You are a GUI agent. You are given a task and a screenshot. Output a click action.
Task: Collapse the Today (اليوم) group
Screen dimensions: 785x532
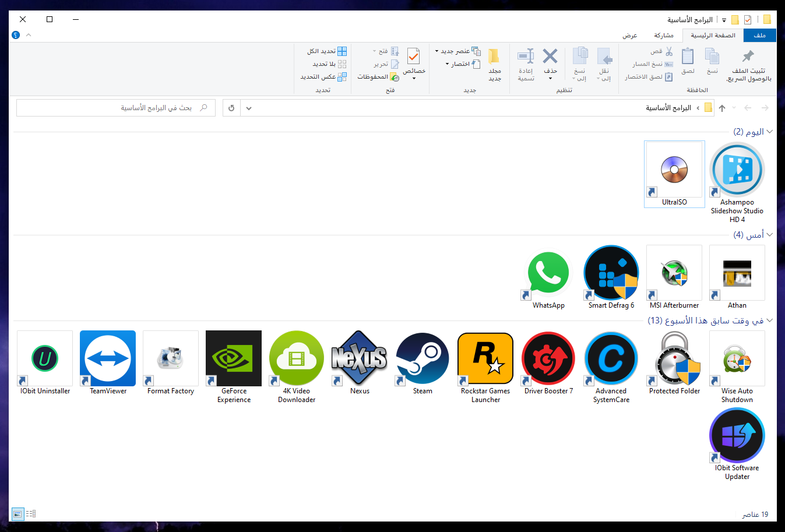point(770,132)
